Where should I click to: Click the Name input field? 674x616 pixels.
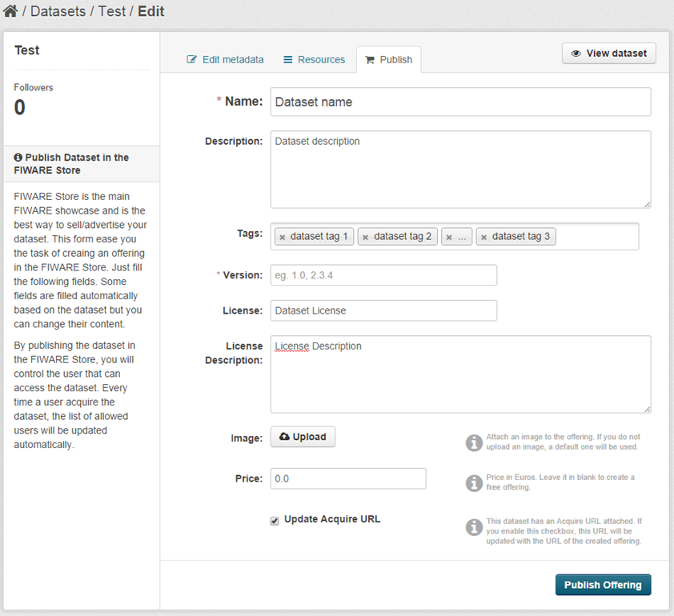click(460, 102)
